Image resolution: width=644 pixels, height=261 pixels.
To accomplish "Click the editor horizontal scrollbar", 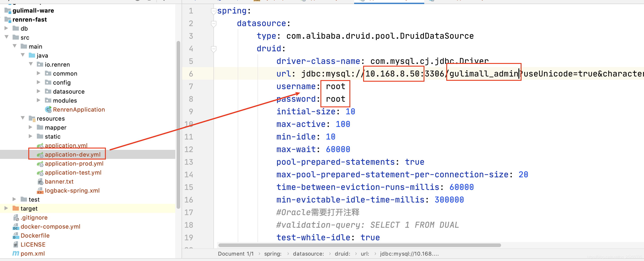I will click(x=359, y=245).
